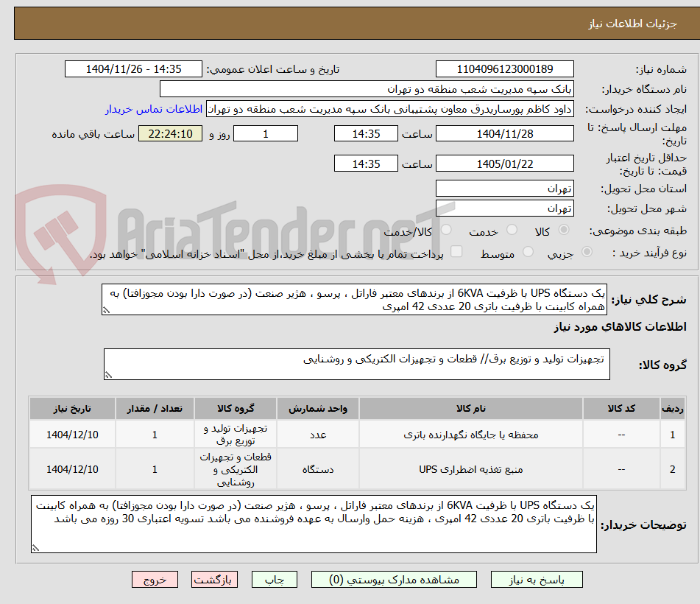Click the بازگشت back button
700x604 pixels.
pos(214,580)
